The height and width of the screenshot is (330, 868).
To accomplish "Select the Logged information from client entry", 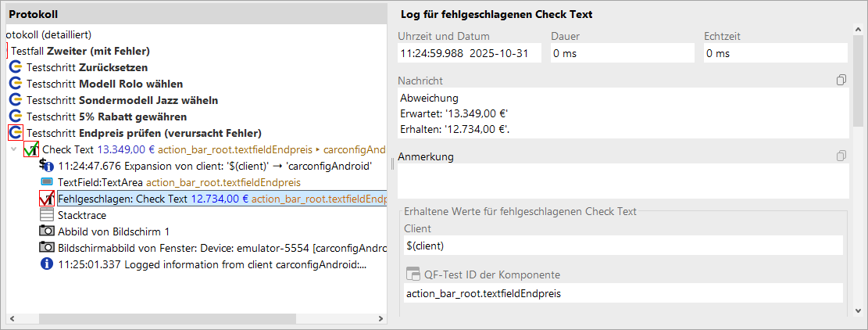I will point(211,264).
